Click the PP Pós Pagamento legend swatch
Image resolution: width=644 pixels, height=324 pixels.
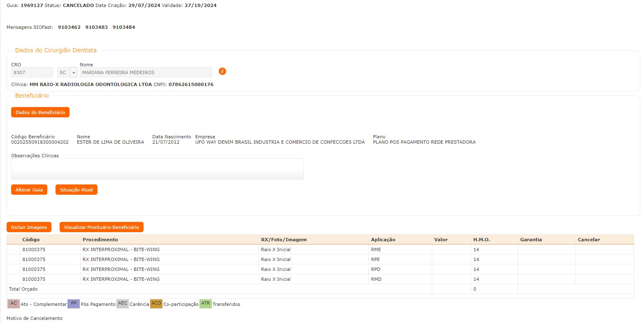pos(74,304)
